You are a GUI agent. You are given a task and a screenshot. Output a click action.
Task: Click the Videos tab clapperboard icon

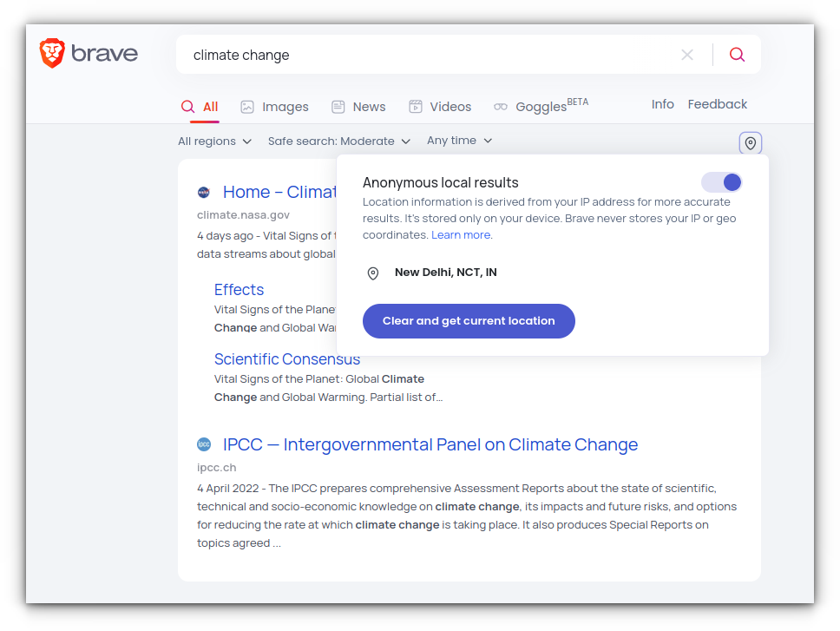pyautogui.click(x=415, y=107)
